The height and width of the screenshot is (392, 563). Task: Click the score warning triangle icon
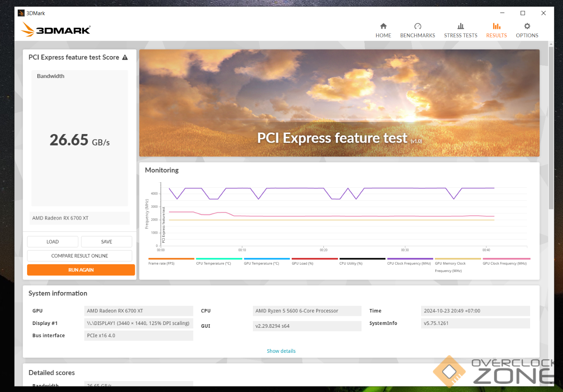(125, 58)
